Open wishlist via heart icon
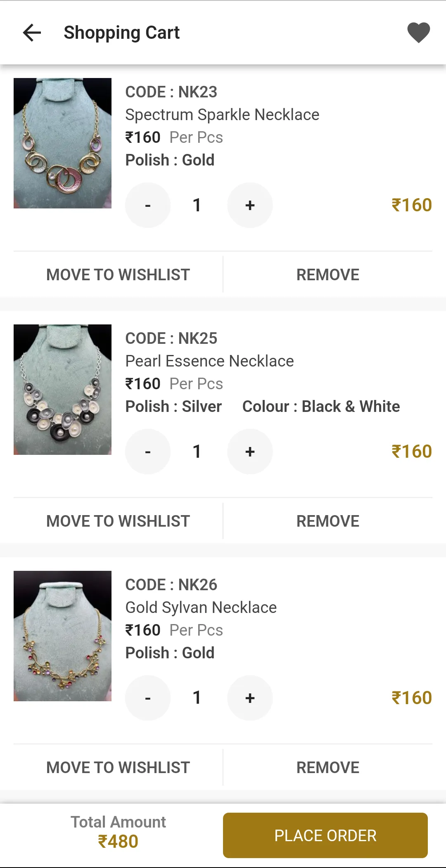This screenshot has height=868, width=446. (418, 33)
